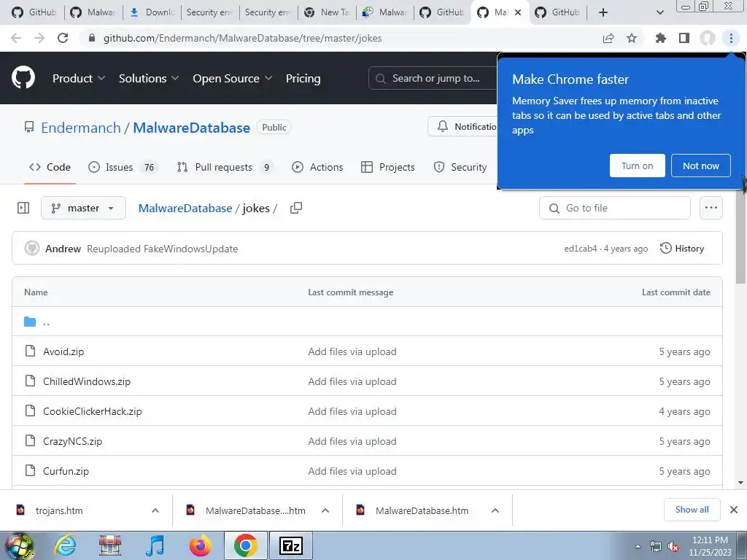Click the Notifications button
The width and height of the screenshot is (747, 560).
[x=463, y=126]
